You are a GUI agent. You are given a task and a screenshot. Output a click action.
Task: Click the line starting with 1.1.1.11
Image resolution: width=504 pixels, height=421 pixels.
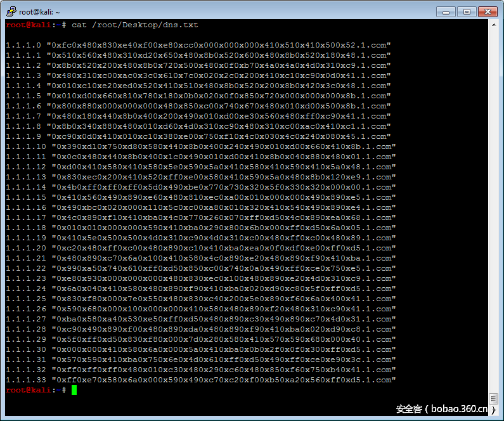(x=201, y=157)
